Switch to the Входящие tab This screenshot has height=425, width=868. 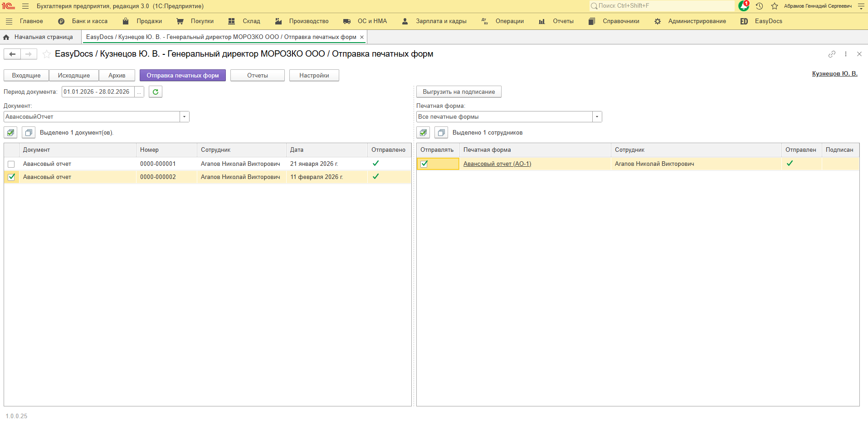pyautogui.click(x=26, y=76)
